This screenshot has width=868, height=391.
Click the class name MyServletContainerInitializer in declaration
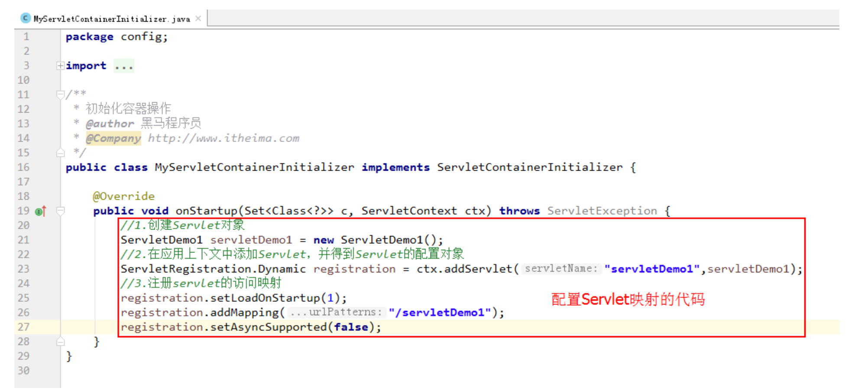point(254,167)
